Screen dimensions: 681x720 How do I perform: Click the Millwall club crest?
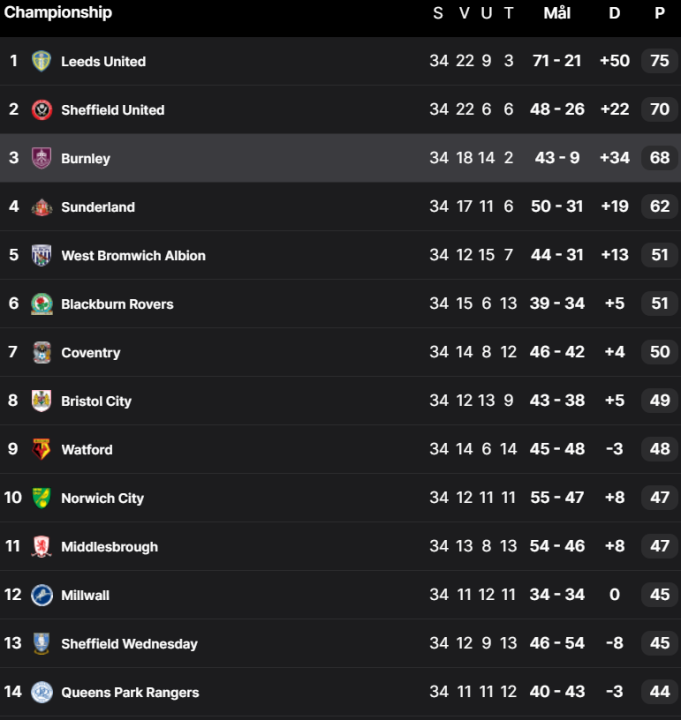[41, 595]
